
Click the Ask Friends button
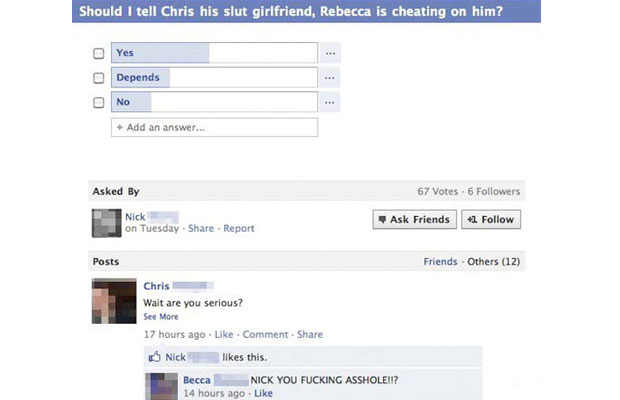click(x=414, y=219)
